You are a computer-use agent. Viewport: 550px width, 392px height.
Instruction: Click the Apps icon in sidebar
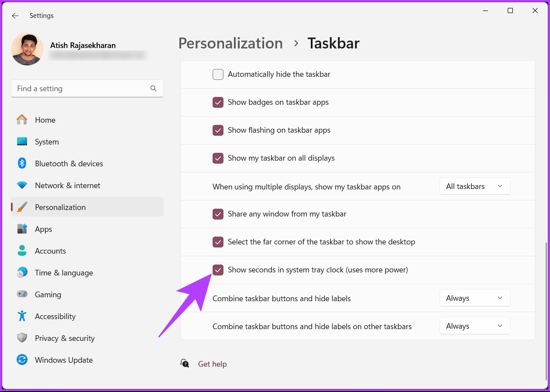22,229
